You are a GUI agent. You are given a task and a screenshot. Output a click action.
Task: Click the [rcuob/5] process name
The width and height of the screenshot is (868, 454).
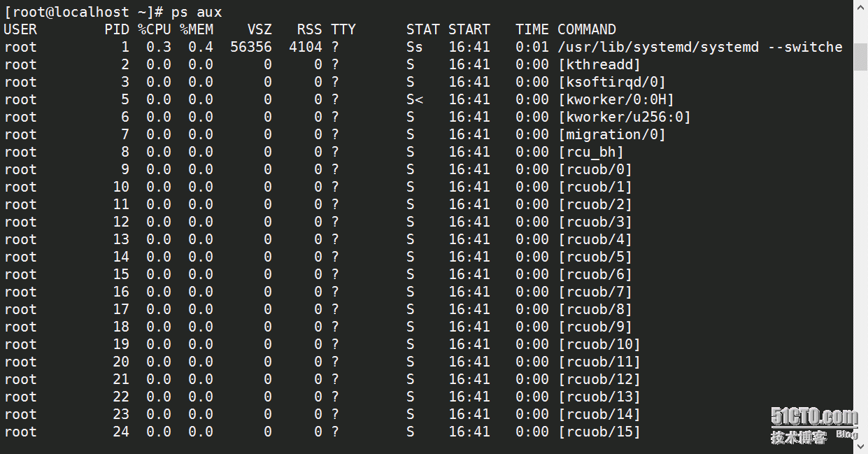[595, 257]
